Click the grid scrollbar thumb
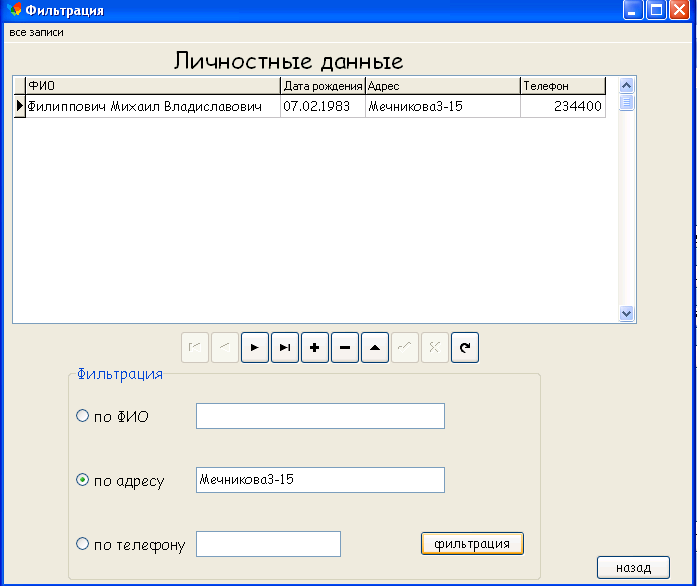Viewport: 697px width, 586px height. 626,103
